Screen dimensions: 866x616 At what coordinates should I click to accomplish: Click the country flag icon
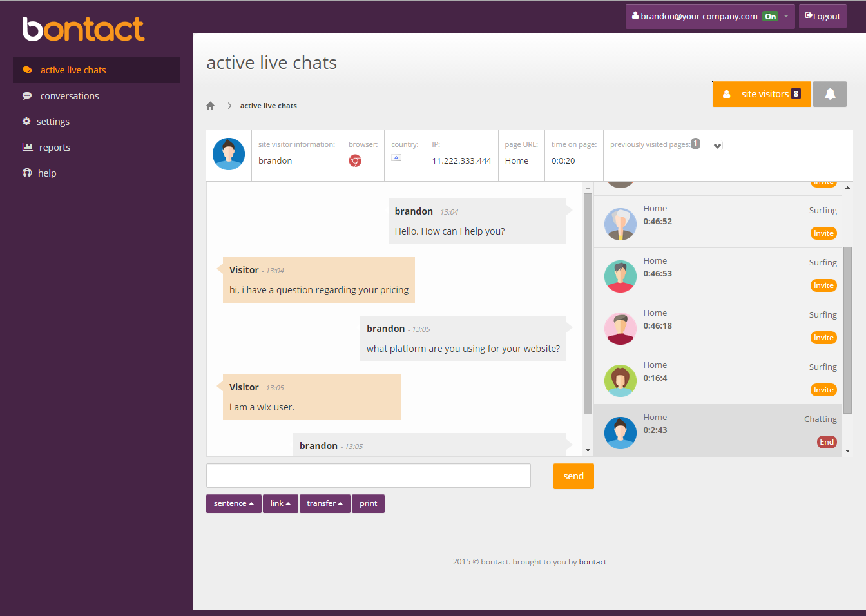396,158
